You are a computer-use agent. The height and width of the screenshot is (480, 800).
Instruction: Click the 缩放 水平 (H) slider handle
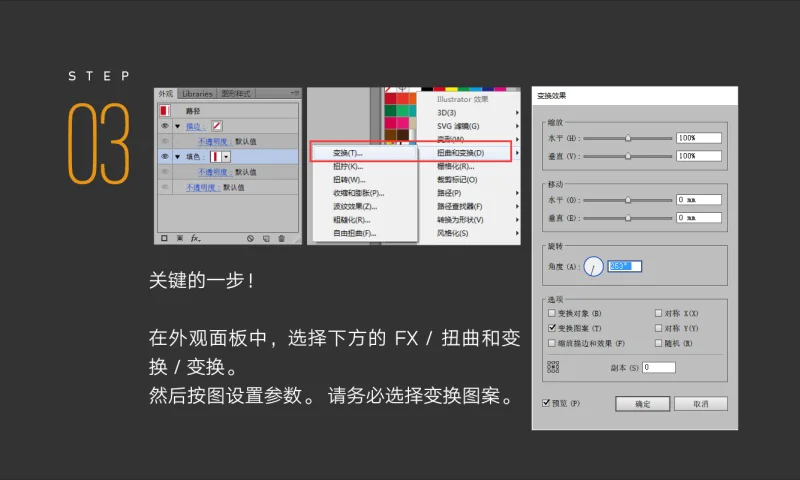(x=628, y=138)
